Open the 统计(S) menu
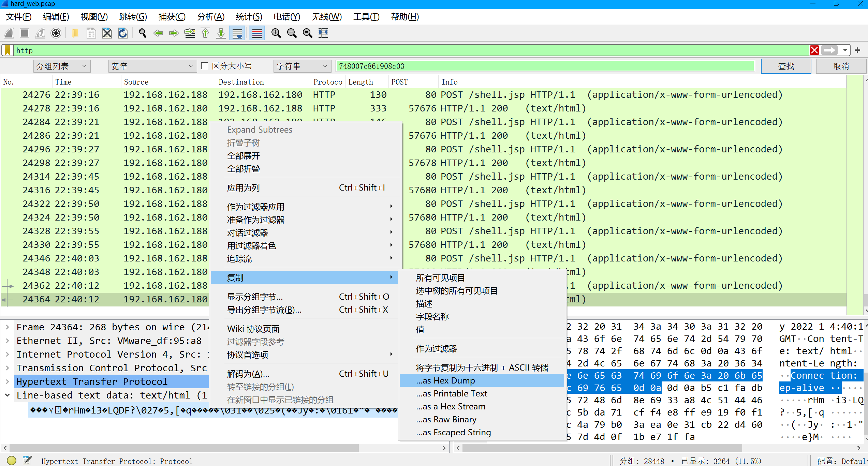Viewport: 868px width, 466px height. pyautogui.click(x=249, y=17)
